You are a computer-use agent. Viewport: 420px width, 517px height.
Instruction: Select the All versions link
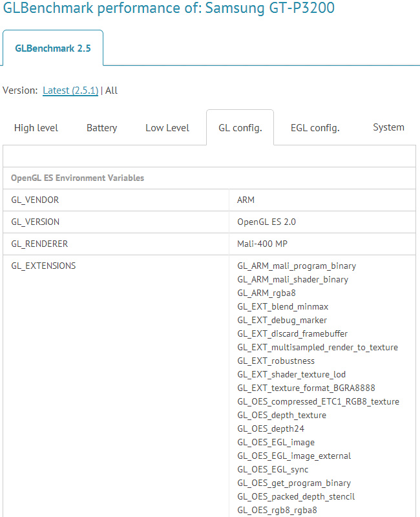tap(111, 90)
